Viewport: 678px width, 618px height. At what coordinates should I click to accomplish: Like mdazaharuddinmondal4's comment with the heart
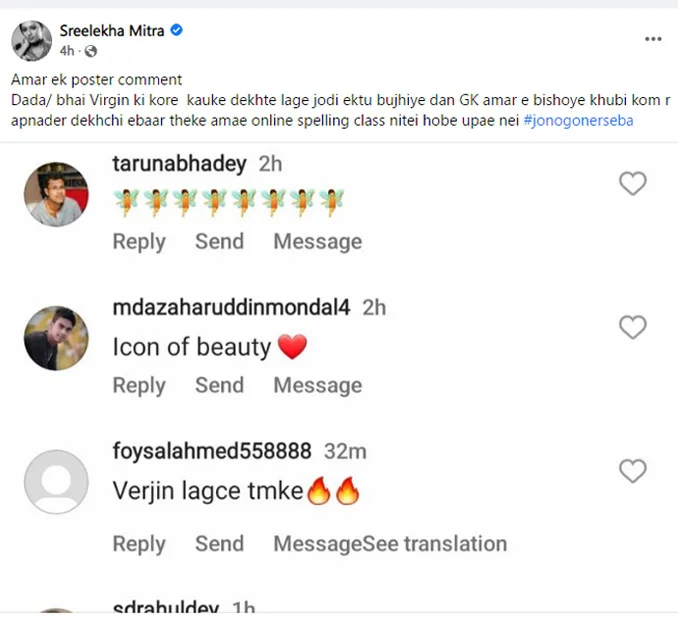633,327
